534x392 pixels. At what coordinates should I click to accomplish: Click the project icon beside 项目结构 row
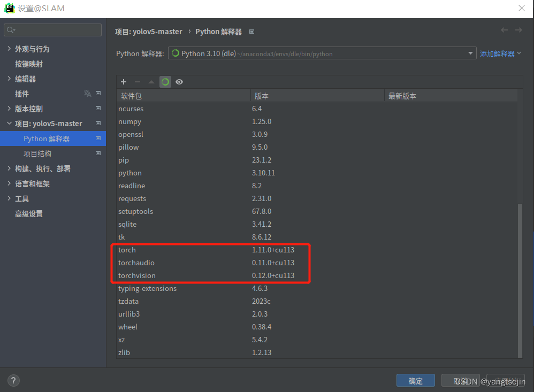(98, 153)
